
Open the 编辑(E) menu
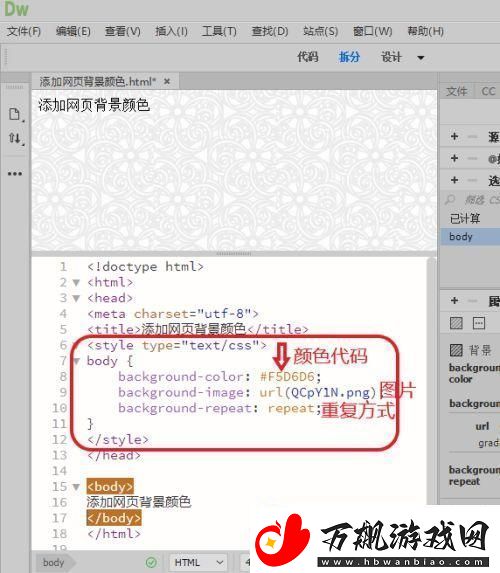pos(73,31)
